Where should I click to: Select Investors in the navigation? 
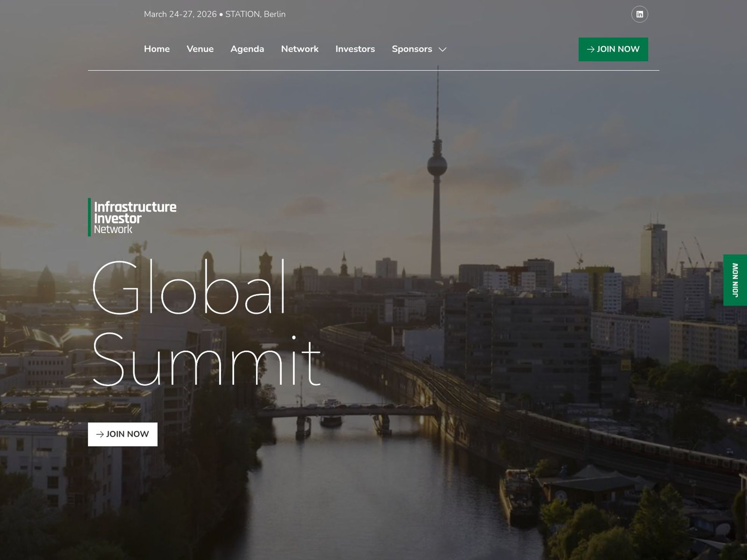(355, 49)
